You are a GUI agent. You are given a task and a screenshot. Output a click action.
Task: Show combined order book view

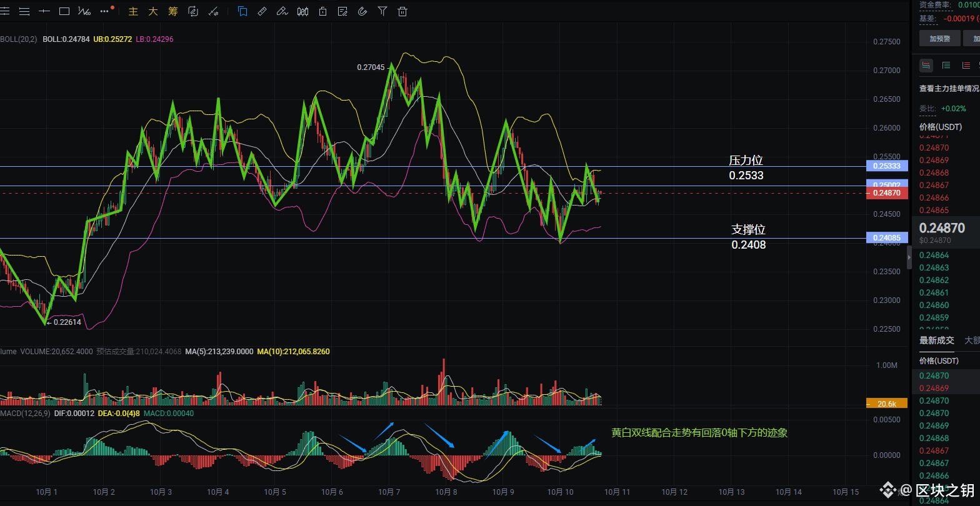pos(926,65)
